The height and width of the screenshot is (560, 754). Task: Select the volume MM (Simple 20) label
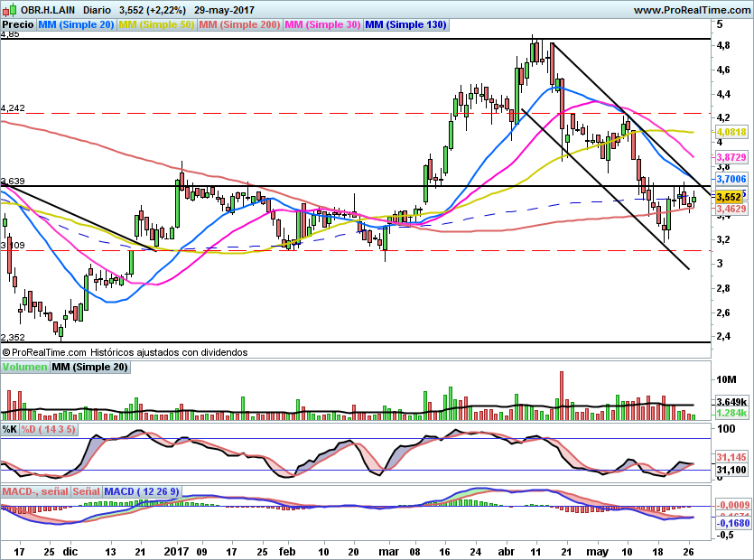click(x=89, y=367)
